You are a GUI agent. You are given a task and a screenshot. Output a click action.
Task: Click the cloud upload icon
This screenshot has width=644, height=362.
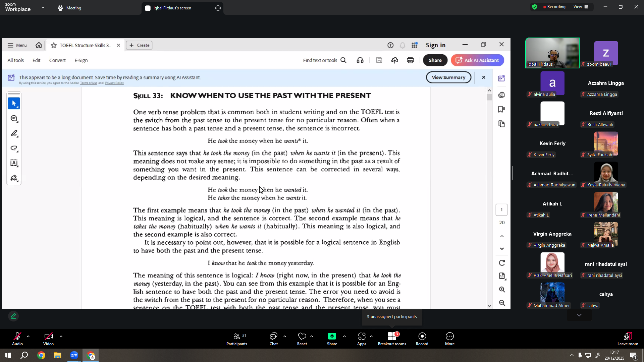point(395,60)
